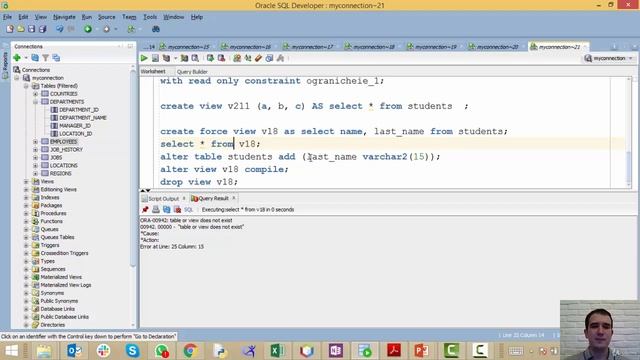This screenshot has width=640, height=360.
Task: Open the New Connection dropdown arrow
Action: [x=26, y=58]
